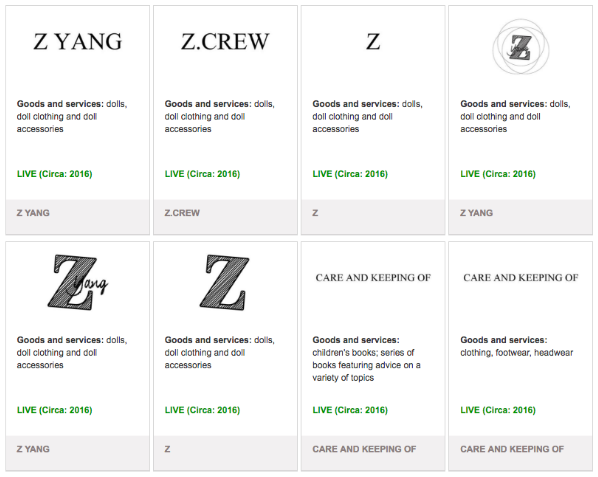
Task: Select the plain Z wordmark image
Action: click(x=373, y=42)
